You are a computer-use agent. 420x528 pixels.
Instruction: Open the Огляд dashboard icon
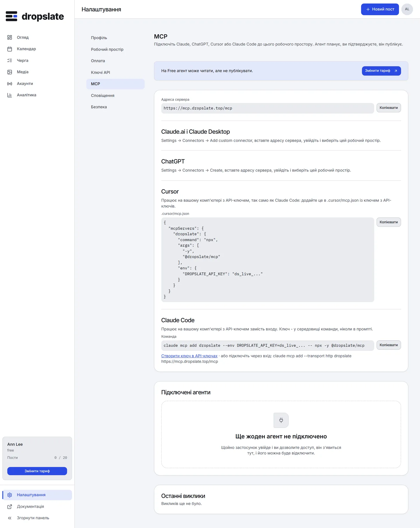coord(10,37)
